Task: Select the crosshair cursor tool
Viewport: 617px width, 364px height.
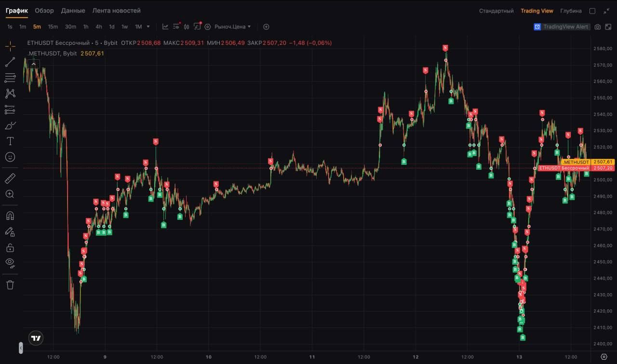Action: (x=10, y=46)
